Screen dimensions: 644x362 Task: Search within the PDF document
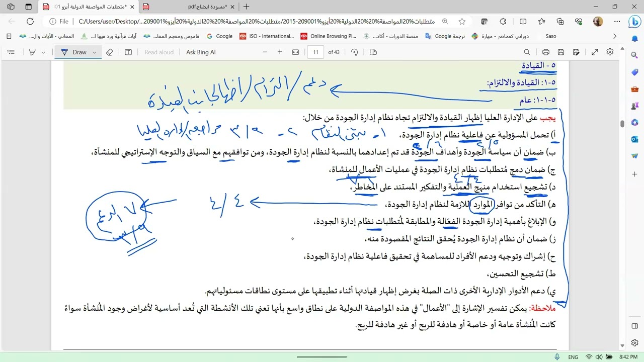[527, 52]
